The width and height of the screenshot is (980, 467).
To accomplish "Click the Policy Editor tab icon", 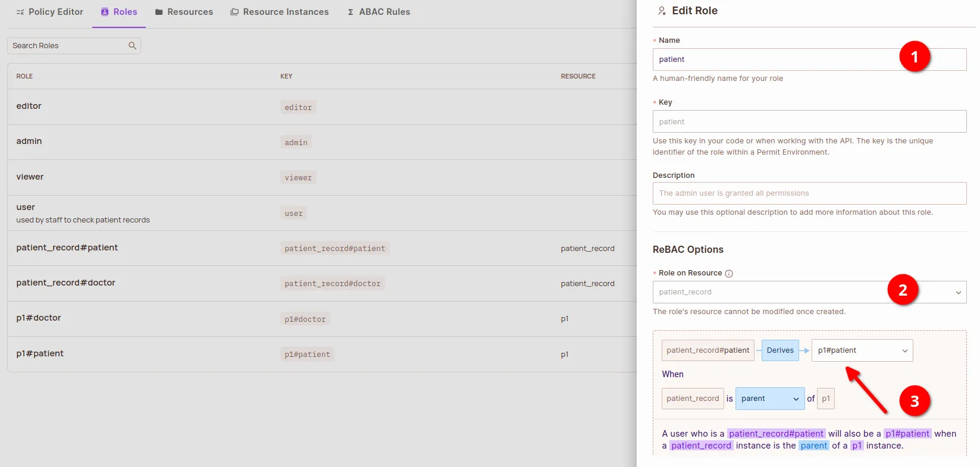I will [x=20, y=12].
